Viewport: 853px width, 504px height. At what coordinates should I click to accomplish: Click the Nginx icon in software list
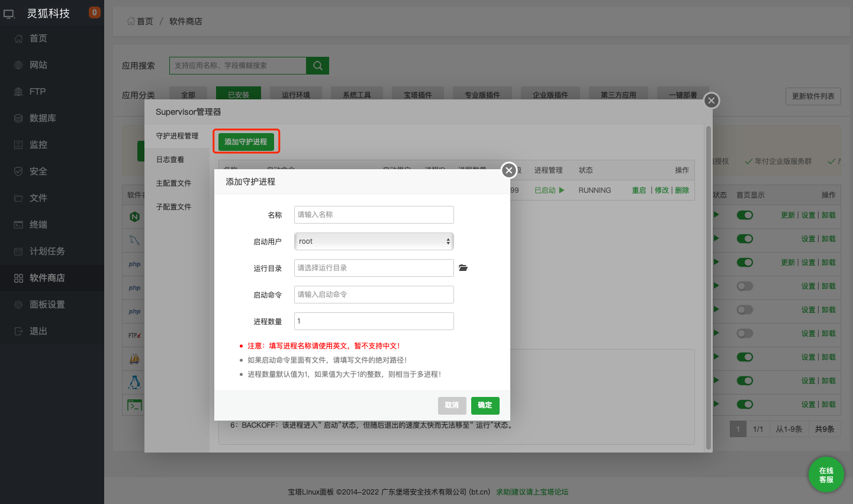point(134,217)
